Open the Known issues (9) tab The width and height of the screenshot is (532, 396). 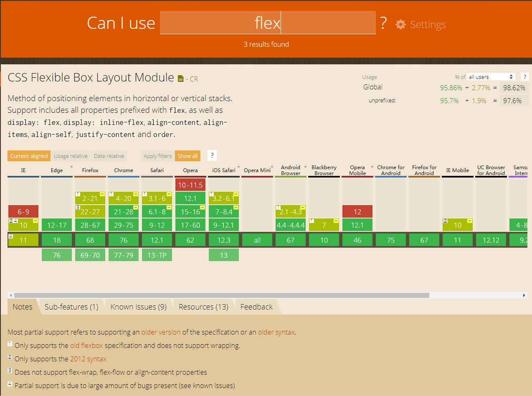(x=138, y=307)
